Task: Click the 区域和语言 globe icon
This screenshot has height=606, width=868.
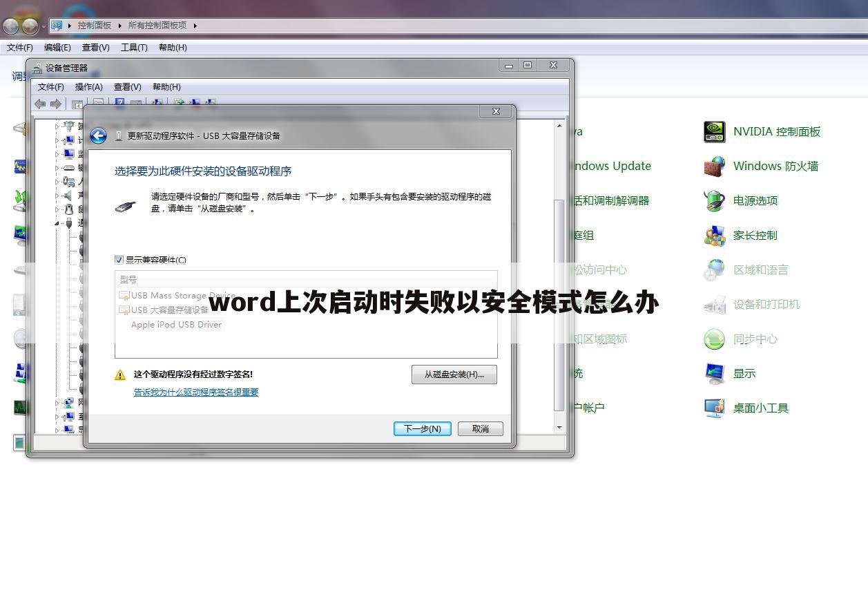Action: [x=714, y=269]
